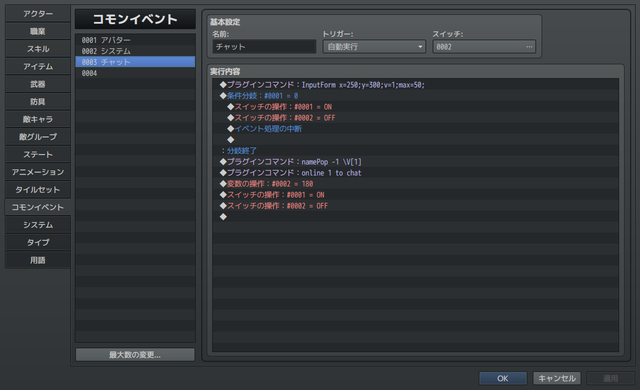This screenshot has width=640, height=390.
Task: Open the トリガー dropdown set to 自動実行
Action: 374,47
